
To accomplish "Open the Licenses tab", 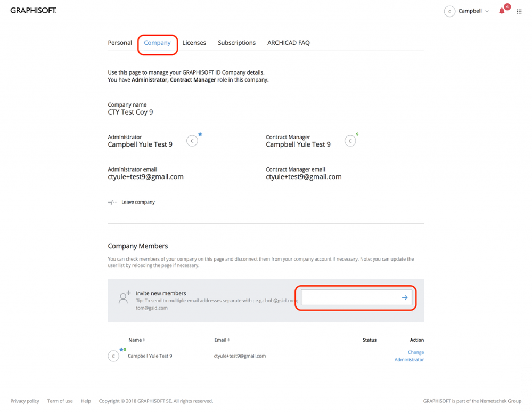I will tap(194, 43).
